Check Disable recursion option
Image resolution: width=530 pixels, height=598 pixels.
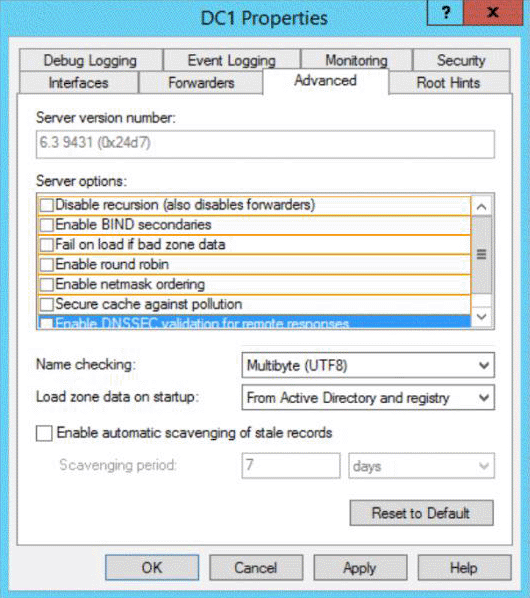[x=47, y=205]
